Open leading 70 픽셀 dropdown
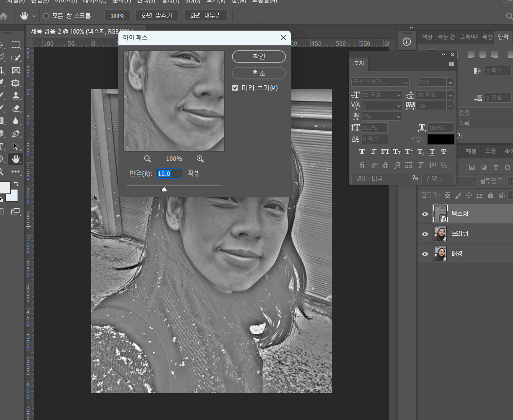 (450, 95)
